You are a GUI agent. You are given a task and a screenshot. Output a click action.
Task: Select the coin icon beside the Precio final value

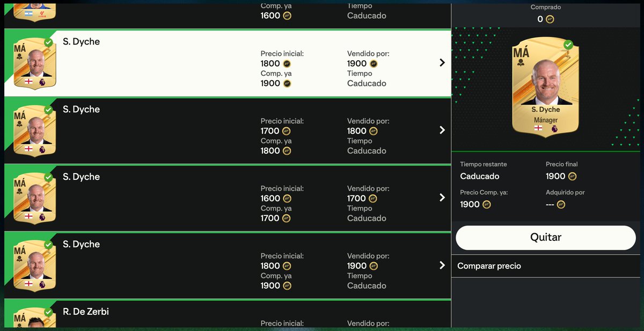[x=572, y=176]
